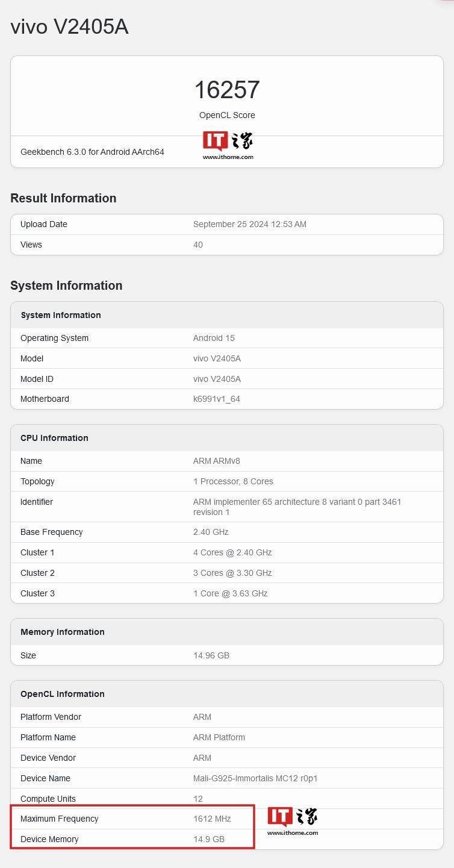Select the Upload Date value September 25 2024
This screenshot has height=868, width=454.
[250, 224]
